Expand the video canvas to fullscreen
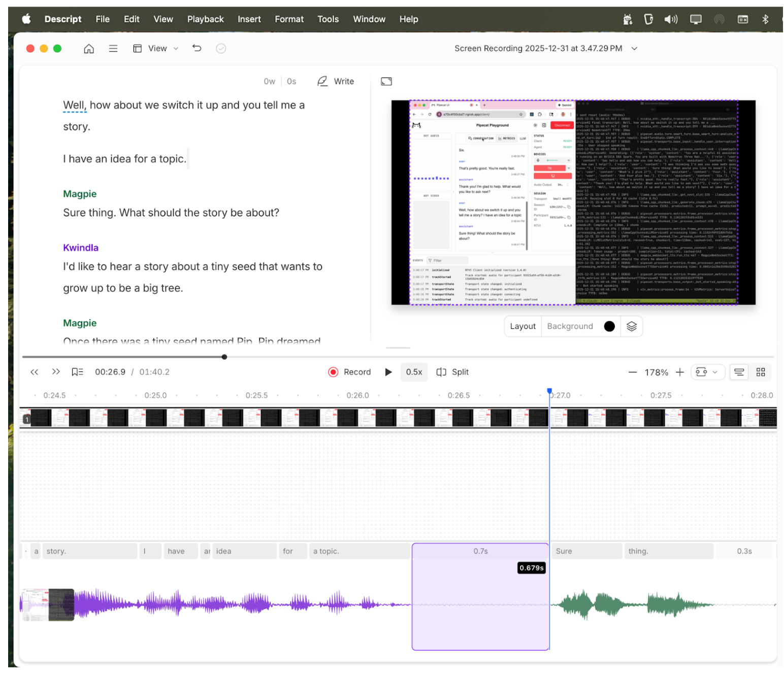 click(386, 81)
